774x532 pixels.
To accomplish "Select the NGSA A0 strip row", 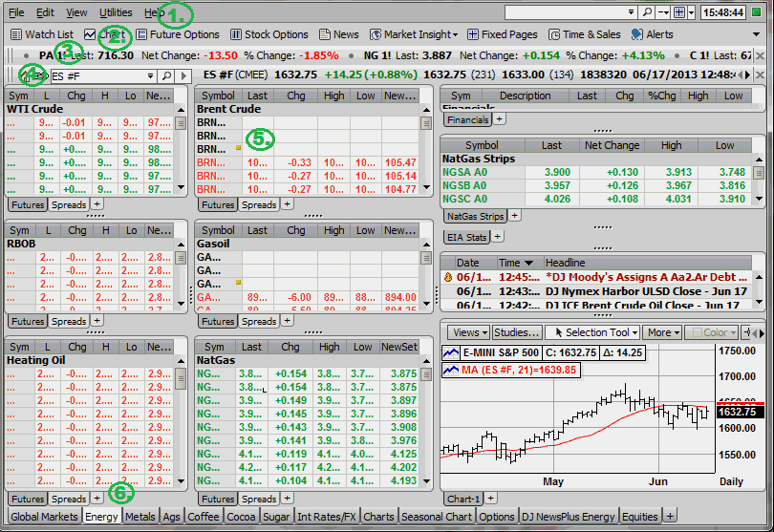I will tap(596, 172).
